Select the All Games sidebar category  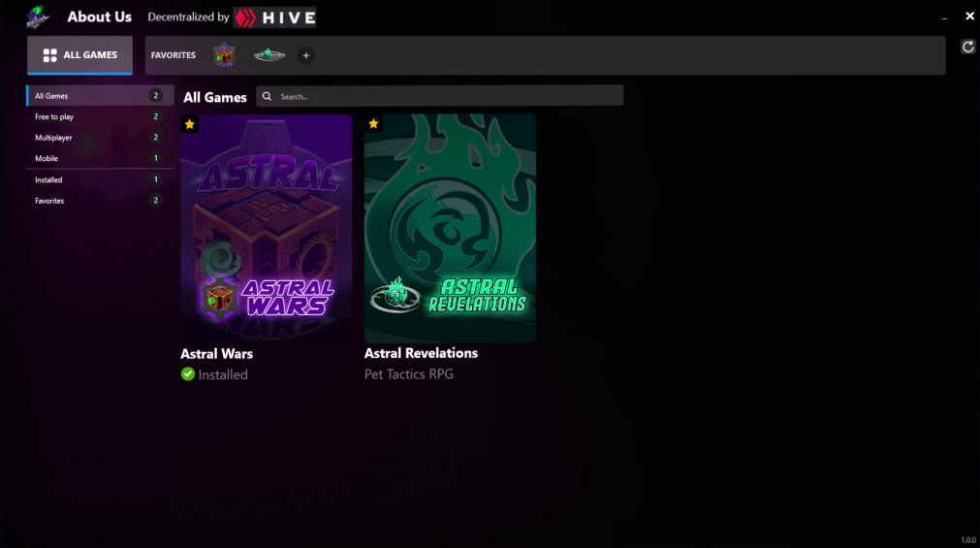[100, 96]
